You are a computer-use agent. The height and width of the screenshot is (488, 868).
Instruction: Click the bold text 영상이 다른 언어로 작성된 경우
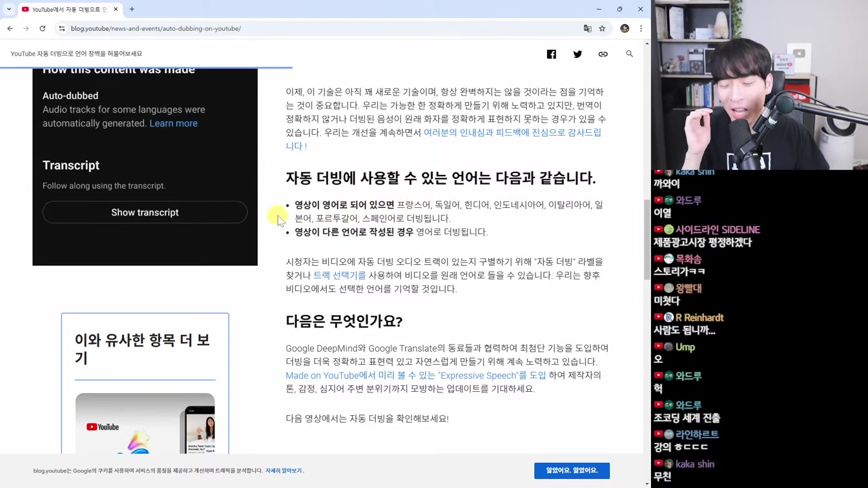(354, 232)
